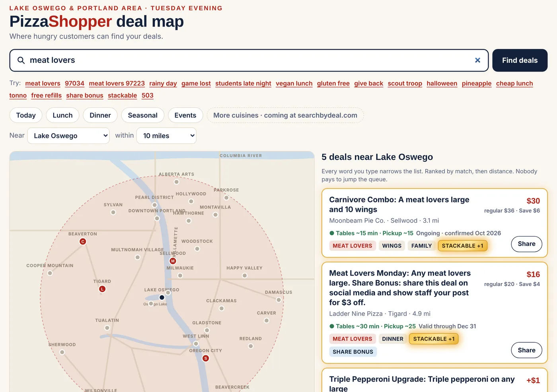
Task: Try the '503' search suggestion
Action: (148, 95)
